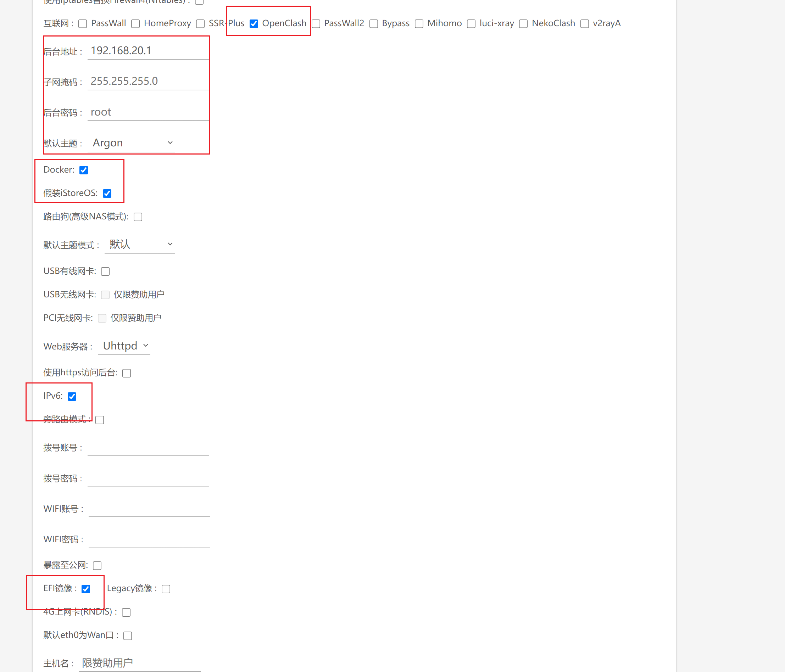Expand the 默认主题模式 dropdown
785x672 pixels.
pos(139,244)
